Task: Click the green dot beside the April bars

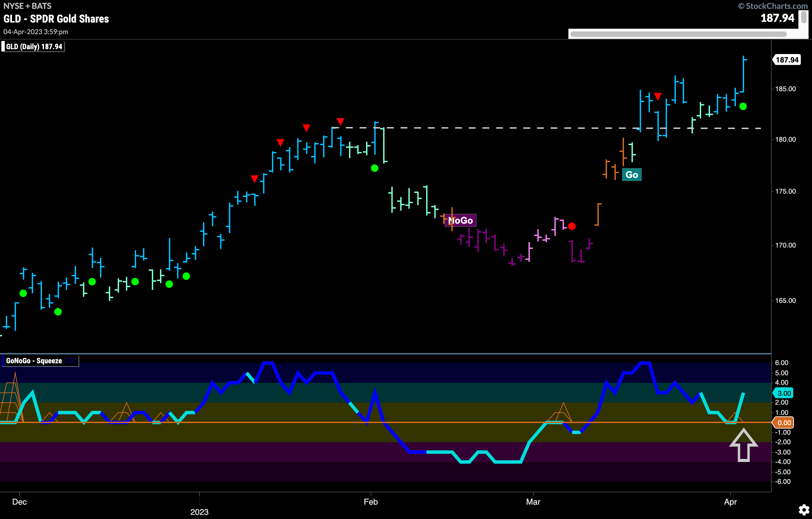Action: pyautogui.click(x=743, y=107)
